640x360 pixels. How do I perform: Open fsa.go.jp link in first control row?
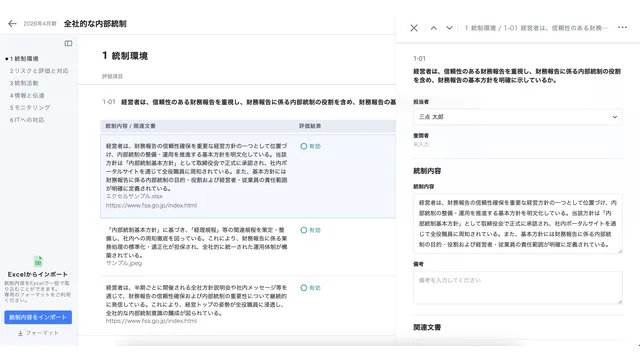[151, 205]
